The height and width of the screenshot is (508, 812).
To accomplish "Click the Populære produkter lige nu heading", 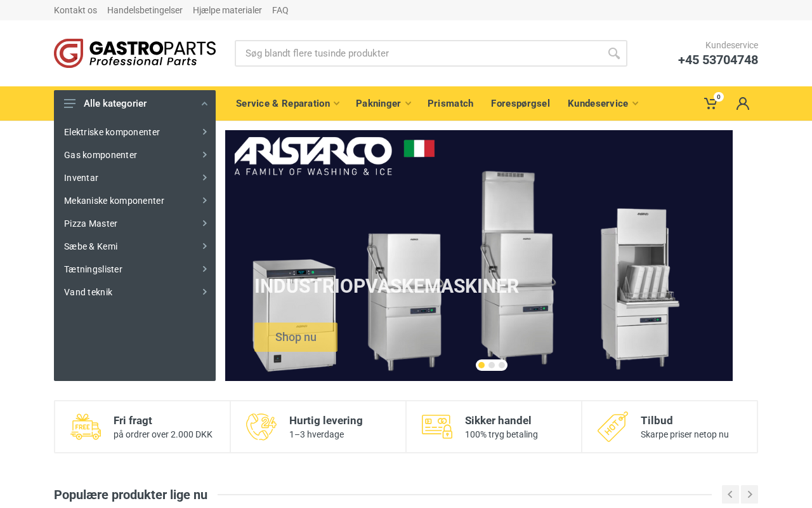I will (x=131, y=495).
